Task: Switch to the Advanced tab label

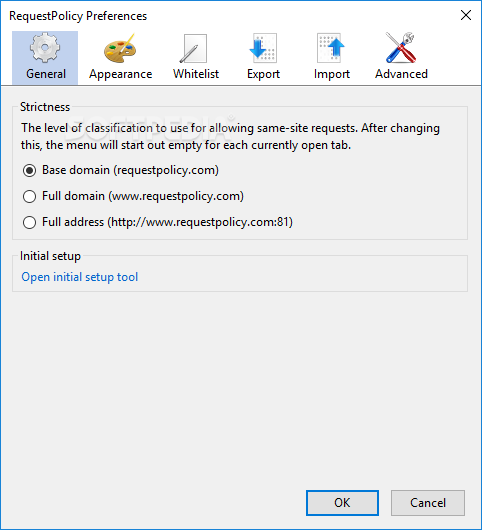Action: point(401,74)
